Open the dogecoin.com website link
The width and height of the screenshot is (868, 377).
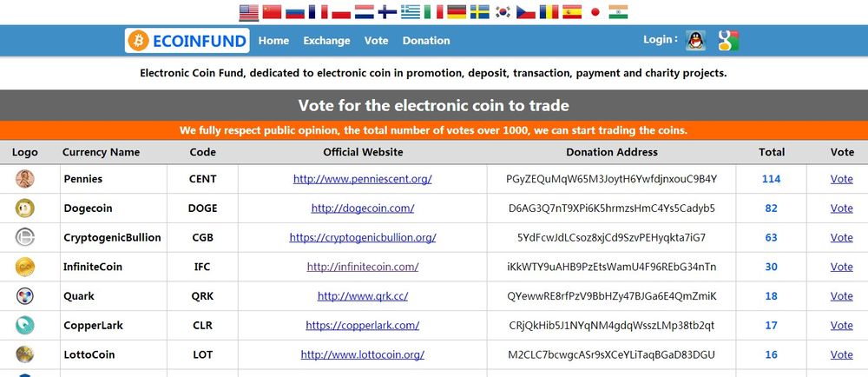tap(363, 208)
